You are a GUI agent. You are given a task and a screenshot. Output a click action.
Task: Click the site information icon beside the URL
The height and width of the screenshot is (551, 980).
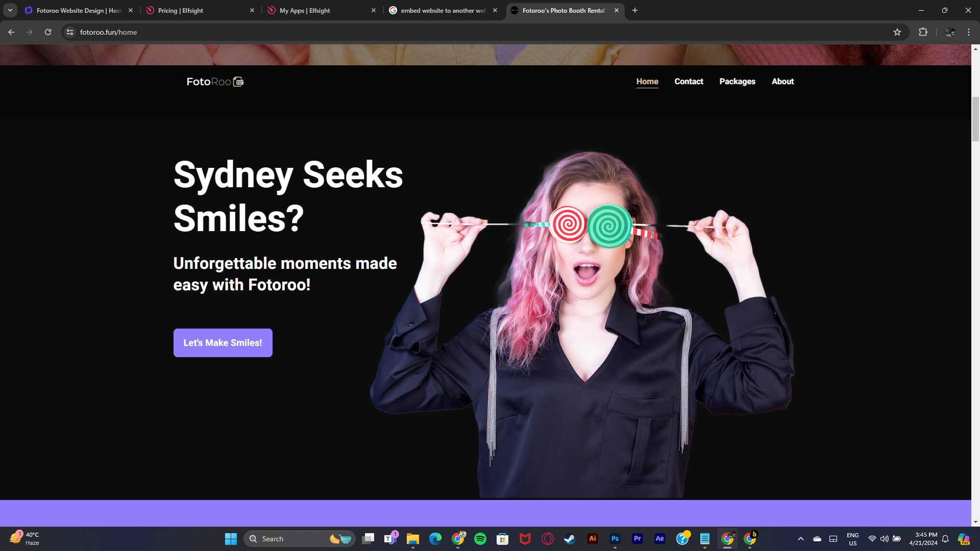[x=70, y=32]
